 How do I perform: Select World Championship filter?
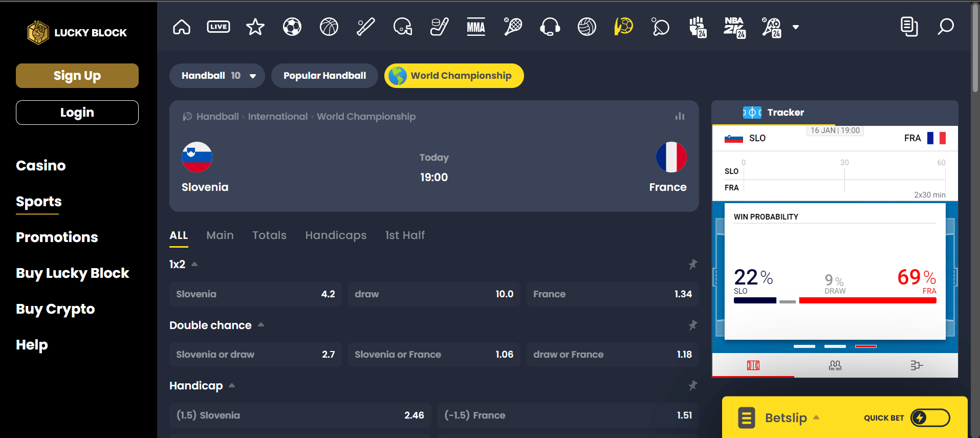[454, 76]
